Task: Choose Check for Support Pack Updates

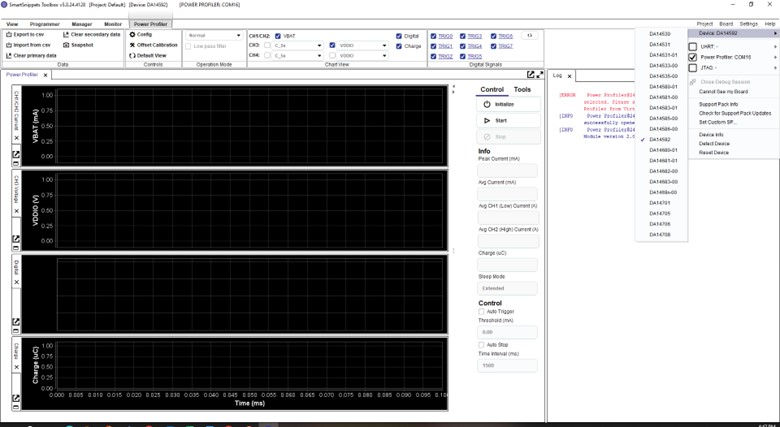Action: click(x=734, y=113)
